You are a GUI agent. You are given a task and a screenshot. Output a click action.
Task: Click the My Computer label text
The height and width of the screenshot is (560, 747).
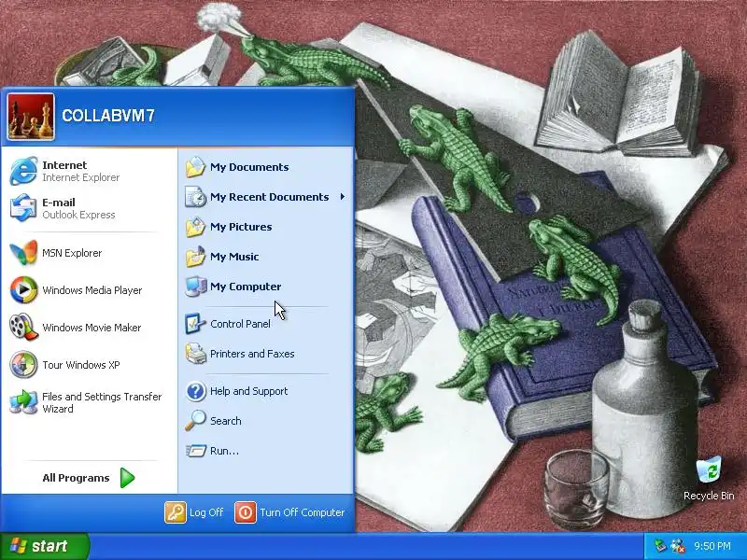[246, 287]
